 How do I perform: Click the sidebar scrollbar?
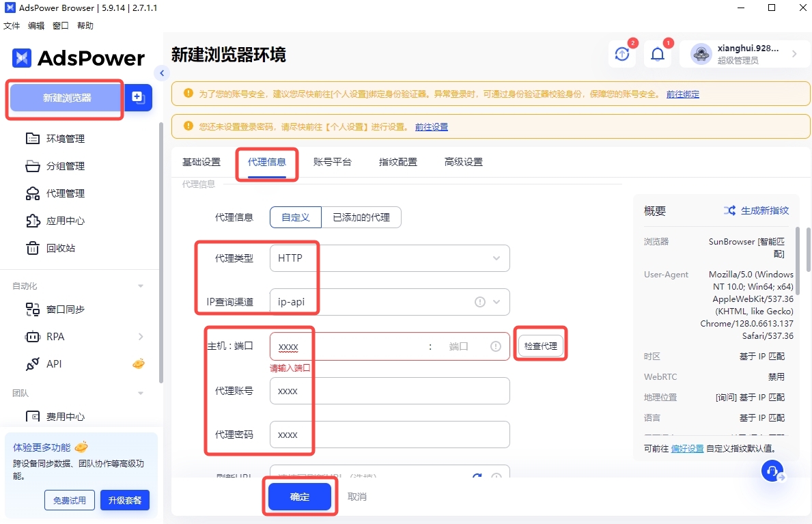[x=161, y=253]
